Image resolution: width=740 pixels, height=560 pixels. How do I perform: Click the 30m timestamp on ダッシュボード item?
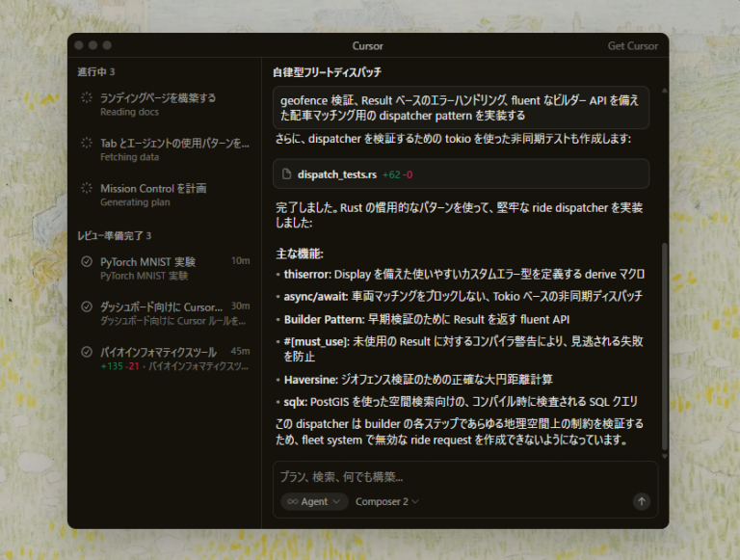pos(240,306)
